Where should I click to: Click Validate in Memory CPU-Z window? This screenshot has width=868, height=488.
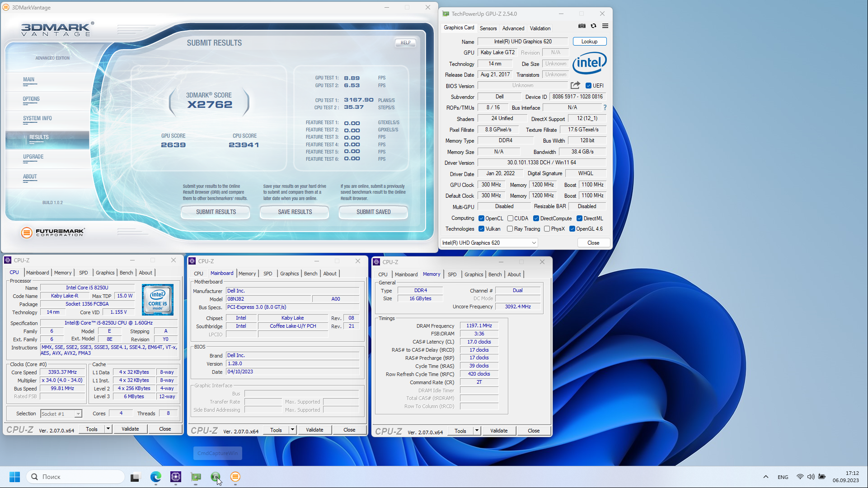coord(499,431)
